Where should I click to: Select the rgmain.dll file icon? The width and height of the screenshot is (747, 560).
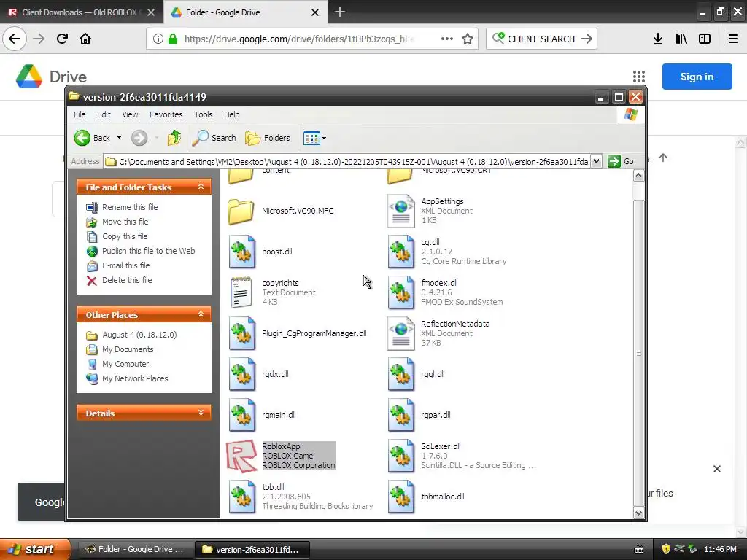242,415
